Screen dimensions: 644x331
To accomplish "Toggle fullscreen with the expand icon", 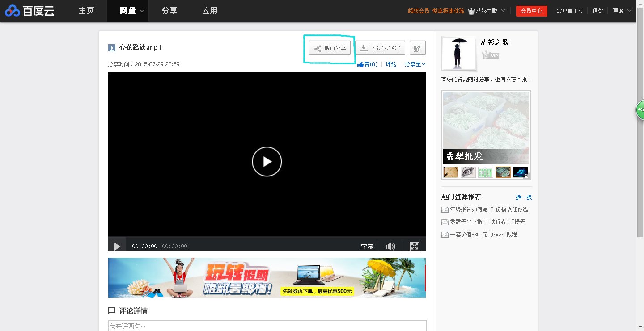I will pyautogui.click(x=415, y=246).
